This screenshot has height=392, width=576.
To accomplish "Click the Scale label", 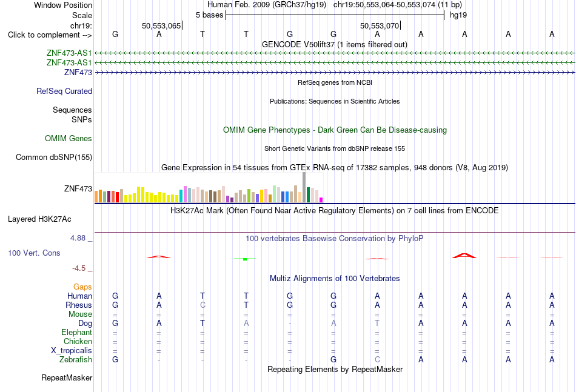I will pos(82,15).
